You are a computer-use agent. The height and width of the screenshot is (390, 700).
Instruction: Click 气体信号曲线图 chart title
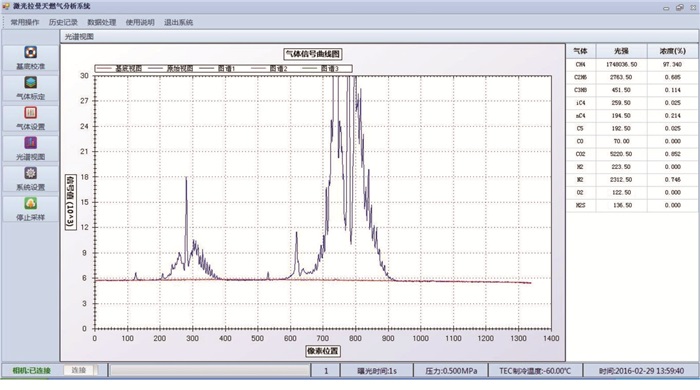click(x=313, y=54)
